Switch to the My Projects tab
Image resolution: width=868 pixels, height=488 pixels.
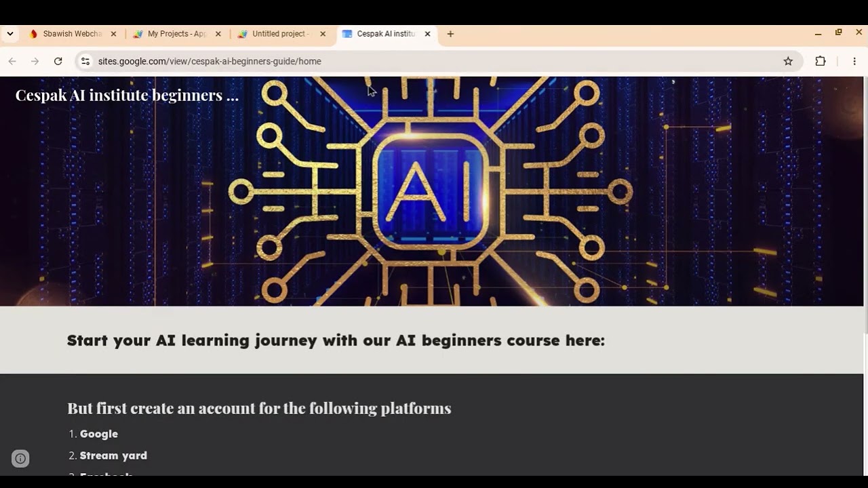tap(177, 34)
